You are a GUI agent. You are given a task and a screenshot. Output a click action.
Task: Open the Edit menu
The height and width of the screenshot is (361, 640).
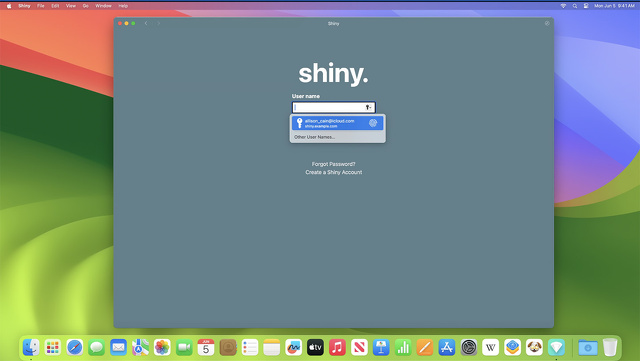pyautogui.click(x=55, y=6)
